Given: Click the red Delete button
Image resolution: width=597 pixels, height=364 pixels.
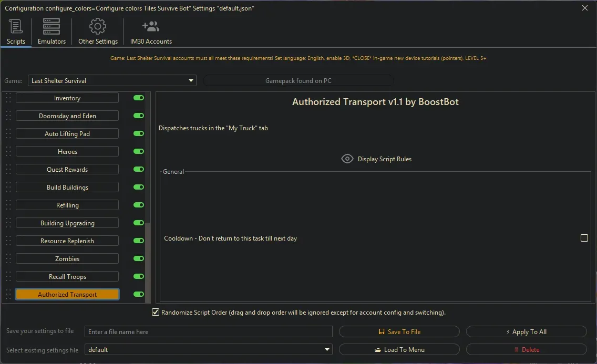Looking at the screenshot, I should pyautogui.click(x=526, y=349).
